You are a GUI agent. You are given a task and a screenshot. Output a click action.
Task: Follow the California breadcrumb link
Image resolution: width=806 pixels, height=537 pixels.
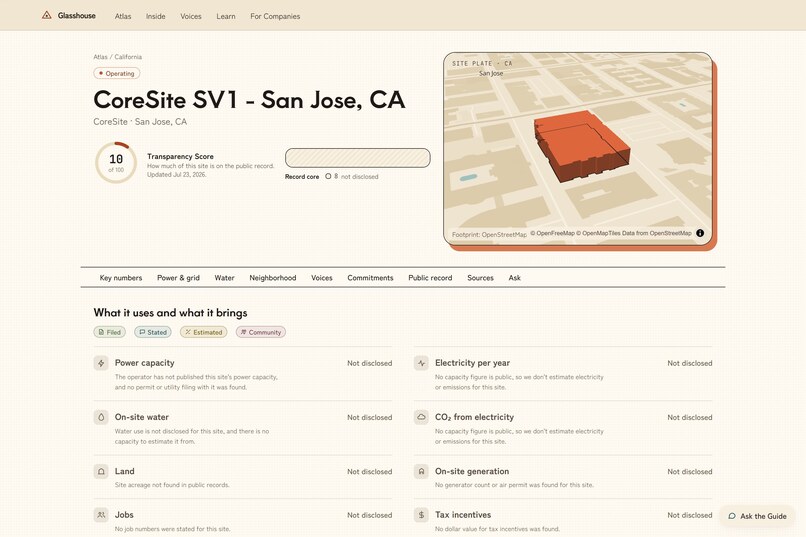[x=128, y=57]
